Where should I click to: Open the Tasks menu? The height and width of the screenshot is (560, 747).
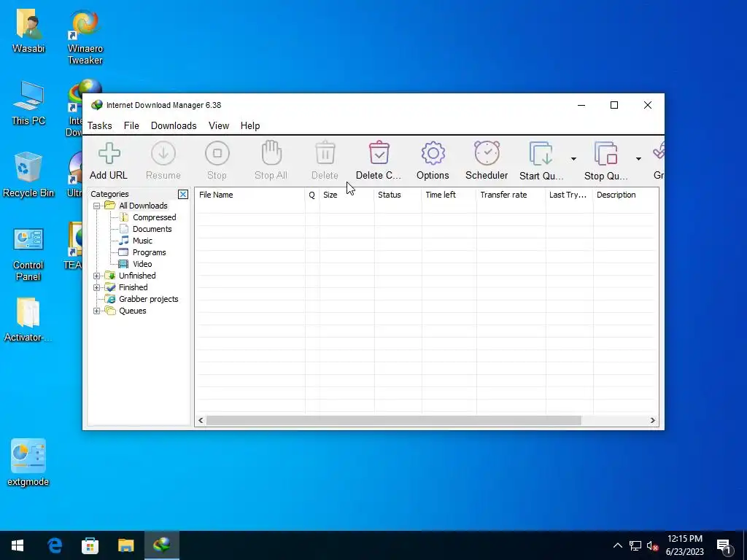[99, 125]
